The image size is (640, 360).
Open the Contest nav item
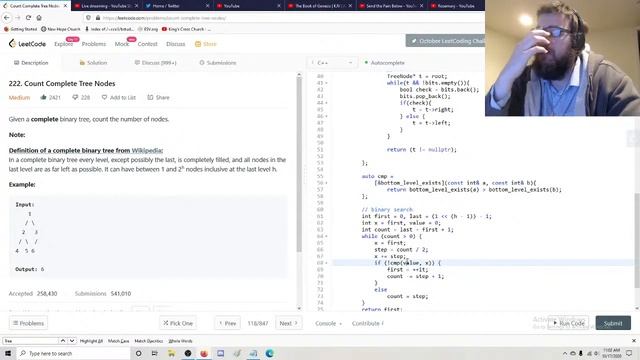coord(147,44)
